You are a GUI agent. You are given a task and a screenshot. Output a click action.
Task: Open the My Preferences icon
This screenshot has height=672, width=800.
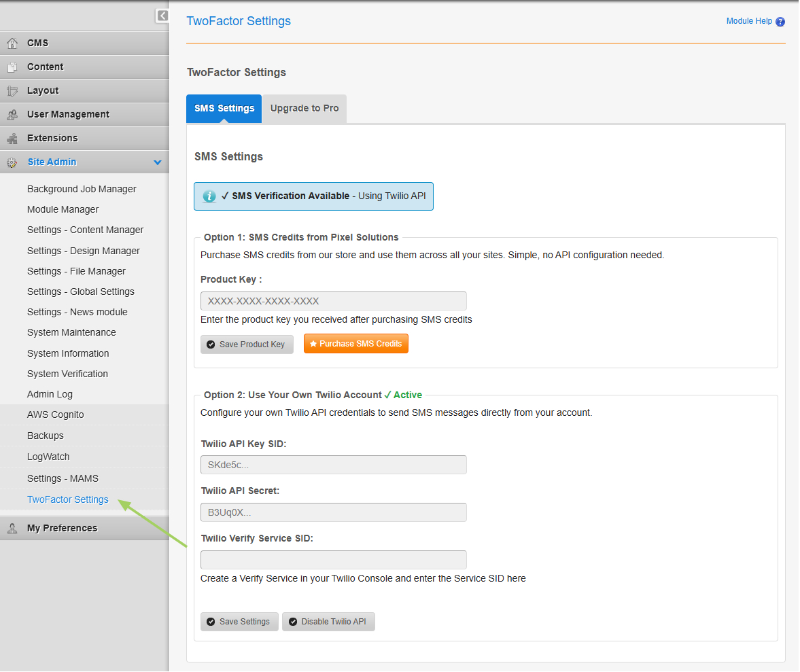[x=12, y=527]
